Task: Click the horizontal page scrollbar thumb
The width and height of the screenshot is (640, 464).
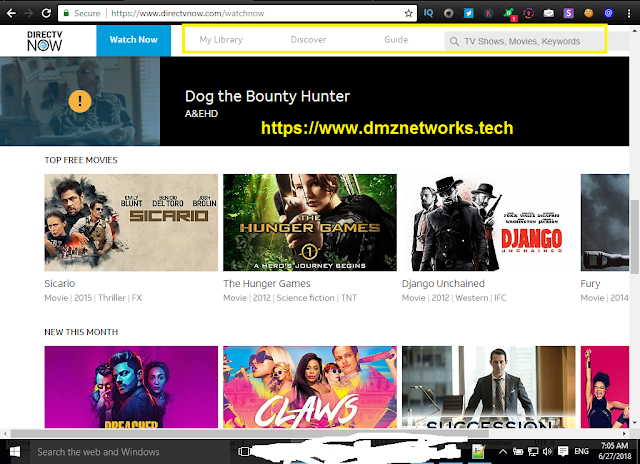Action: pyautogui.click(x=249, y=433)
